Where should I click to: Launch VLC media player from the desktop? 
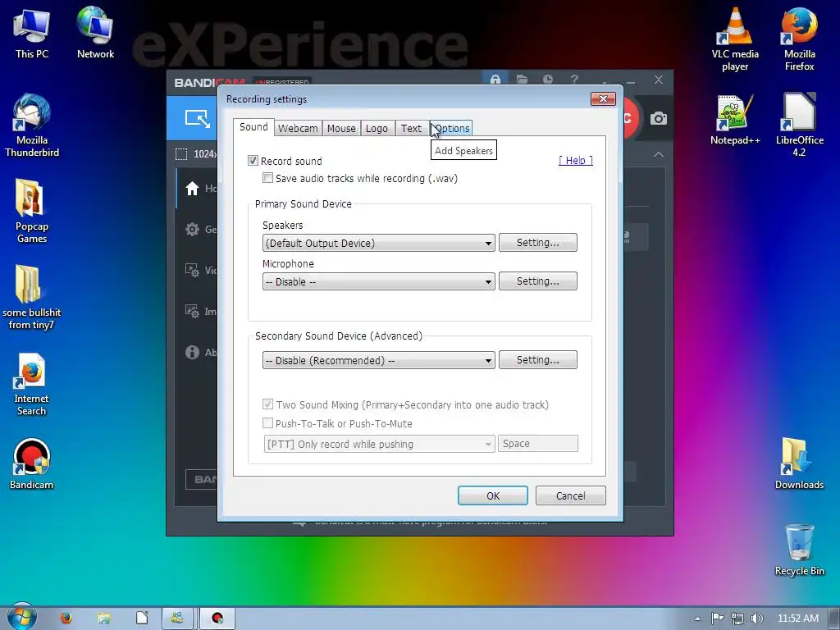coord(735,39)
